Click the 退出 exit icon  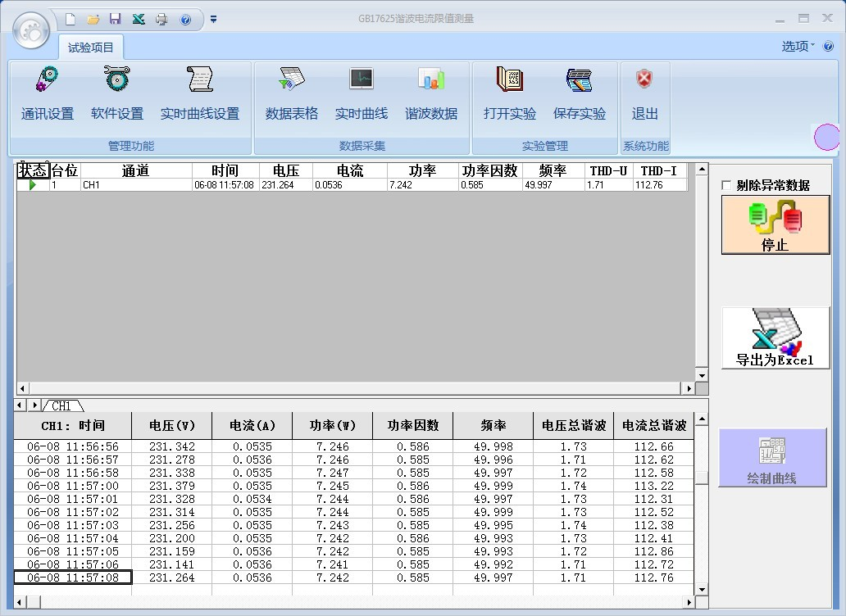pyautogui.click(x=645, y=80)
